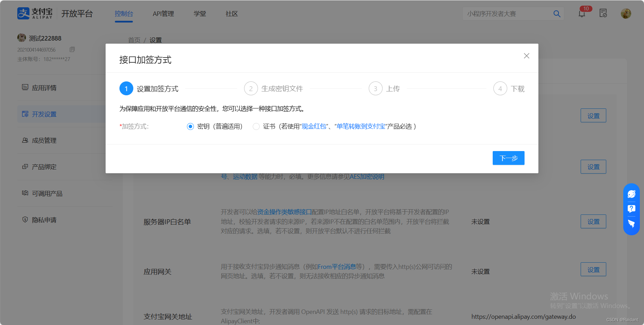Open the 资金操作类敏感接口 link
The width and height of the screenshot is (644, 325).
(284, 212)
